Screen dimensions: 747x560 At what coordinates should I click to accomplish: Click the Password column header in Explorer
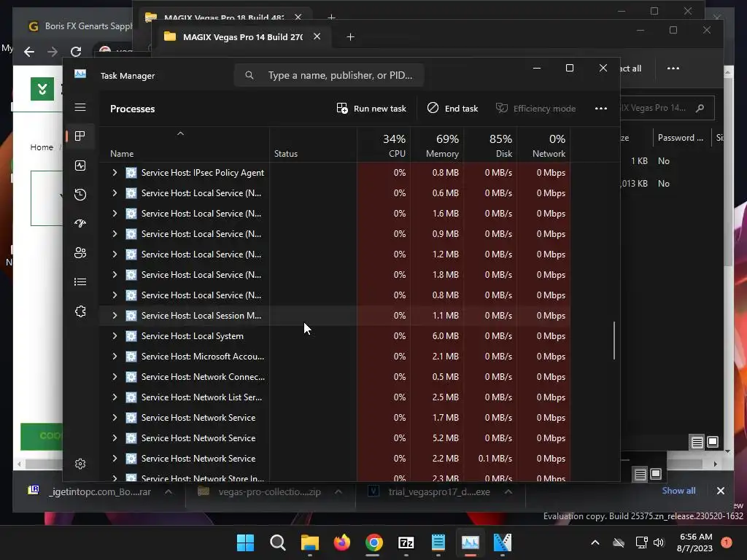pyautogui.click(x=681, y=138)
